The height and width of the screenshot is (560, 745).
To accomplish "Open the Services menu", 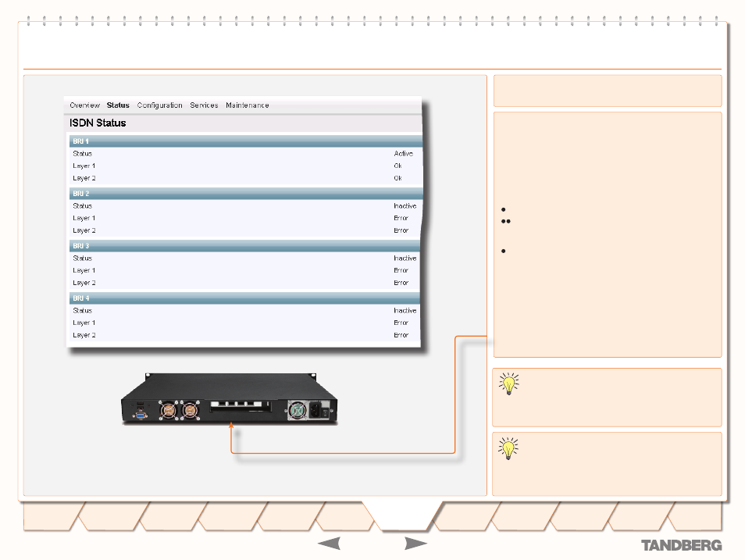I will 204,105.
